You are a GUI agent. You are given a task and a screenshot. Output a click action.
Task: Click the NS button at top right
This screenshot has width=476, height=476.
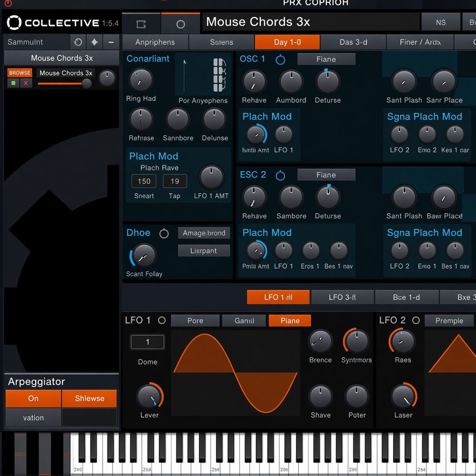tap(441, 22)
